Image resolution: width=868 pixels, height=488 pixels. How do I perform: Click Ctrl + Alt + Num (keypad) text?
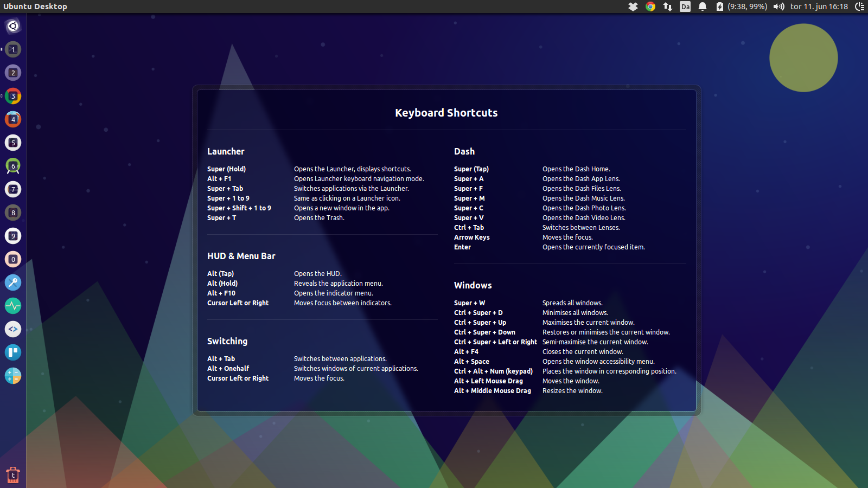click(494, 371)
